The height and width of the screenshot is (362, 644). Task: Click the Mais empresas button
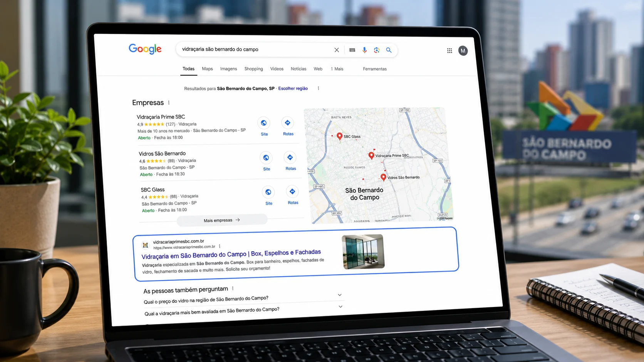(222, 220)
